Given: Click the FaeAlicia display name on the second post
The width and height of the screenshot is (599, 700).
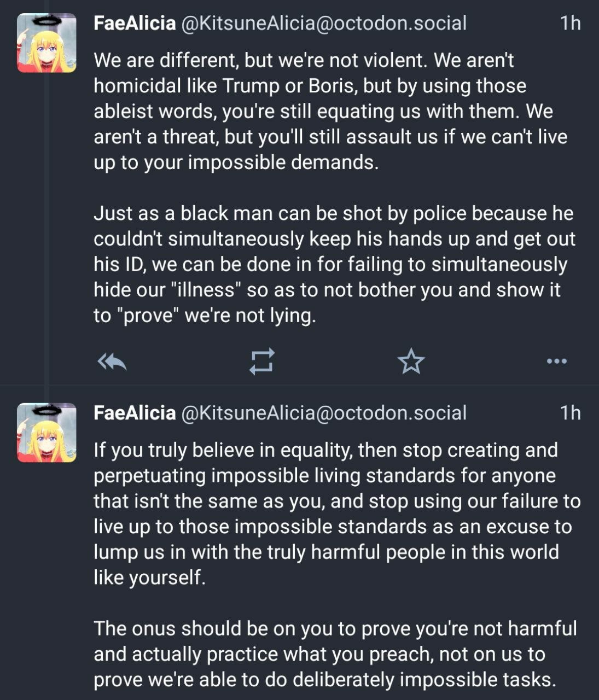Looking at the screenshot, I should (135, 413).
